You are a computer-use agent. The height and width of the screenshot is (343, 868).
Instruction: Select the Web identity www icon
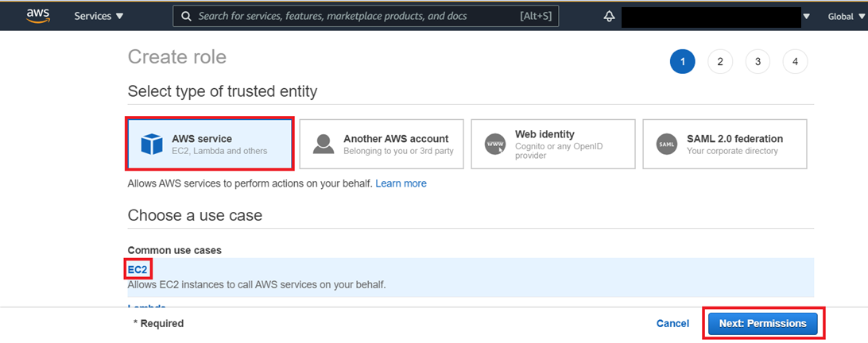[495, 144]
